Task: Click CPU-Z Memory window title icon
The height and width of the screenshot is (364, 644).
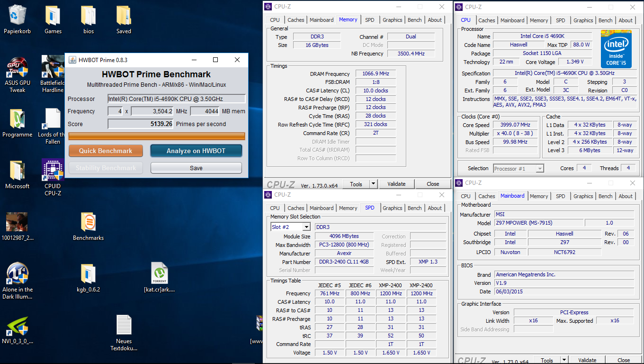Action: point(269,7)
